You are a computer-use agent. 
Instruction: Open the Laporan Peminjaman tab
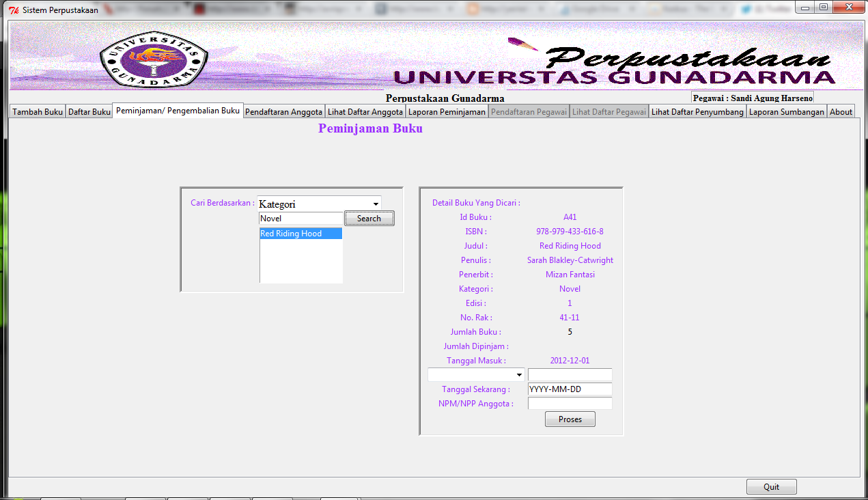pyautogui.click(x=447, y=112)
